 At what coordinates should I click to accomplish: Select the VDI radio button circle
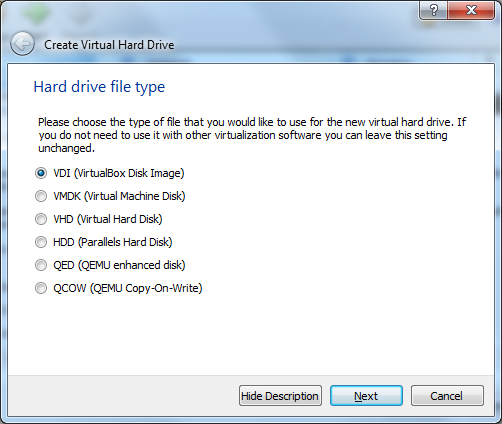41,173
